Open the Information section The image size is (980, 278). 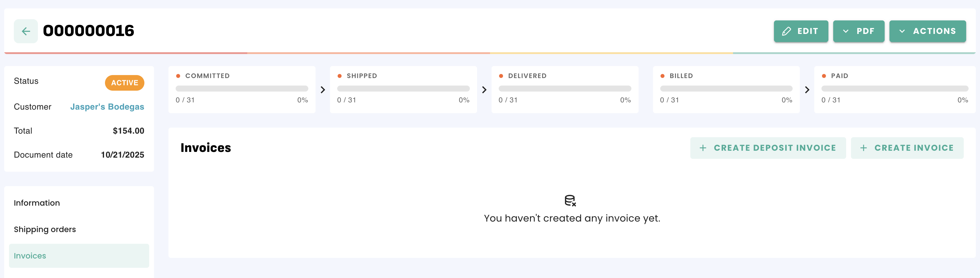37,203
